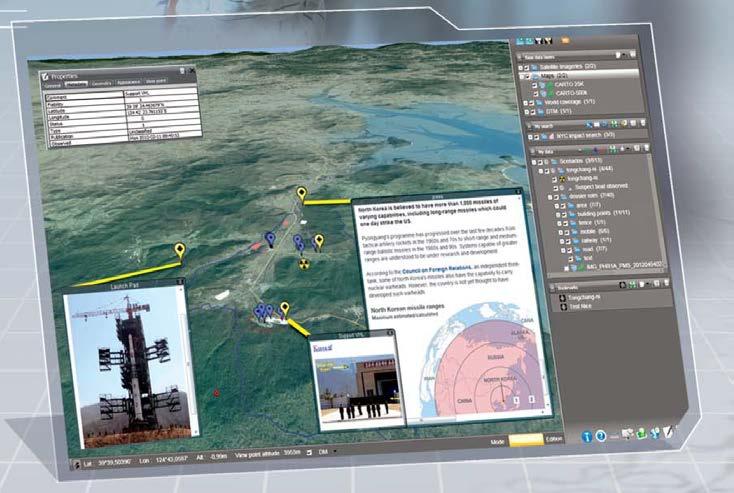Close the news article popup window
This screenshot has height=493, width=734.
[518, 192]
